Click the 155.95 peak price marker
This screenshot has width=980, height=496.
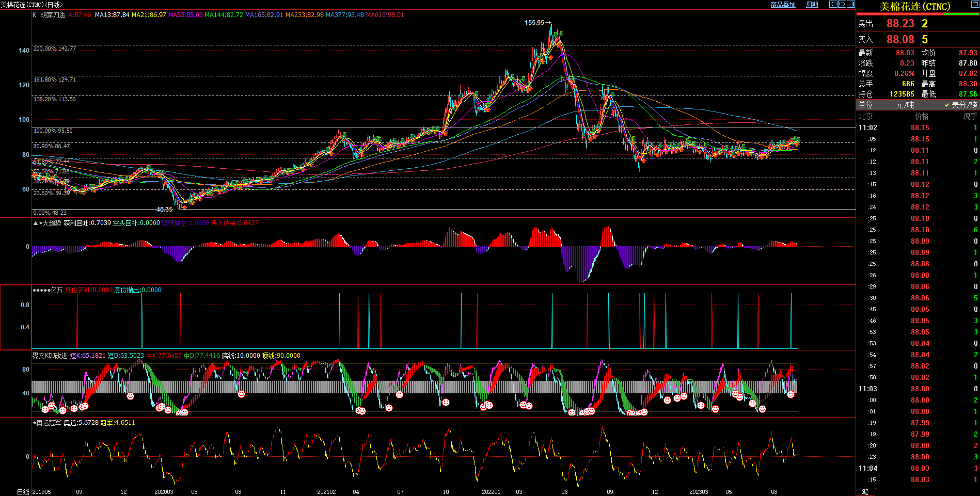pyautogui.click(x=534, y=23)
